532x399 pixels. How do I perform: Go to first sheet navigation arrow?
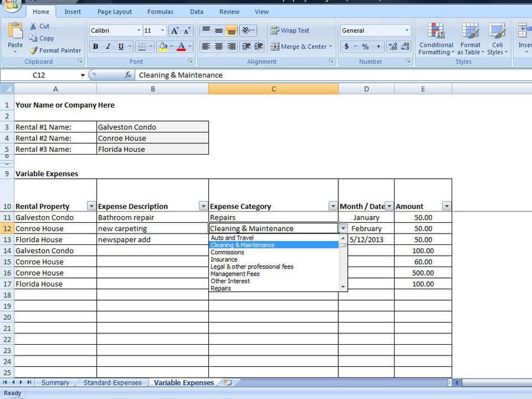[x=5, y=382]
